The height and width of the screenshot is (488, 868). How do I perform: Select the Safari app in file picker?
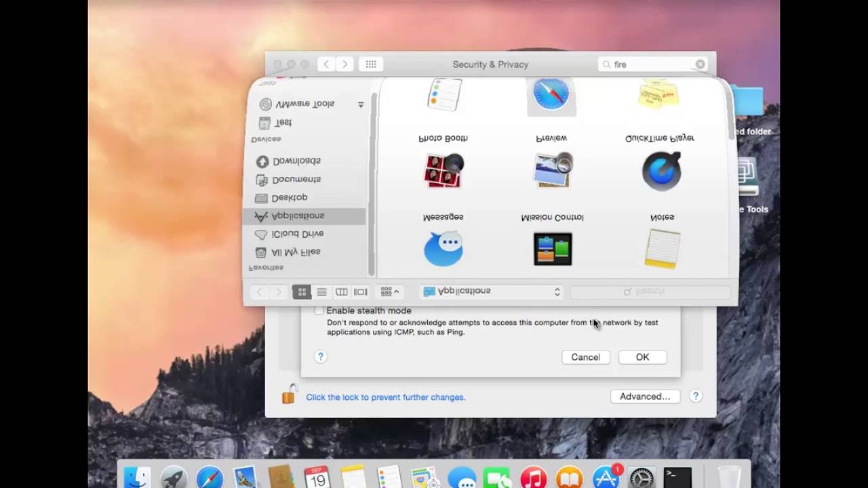[x=551, y=94]
